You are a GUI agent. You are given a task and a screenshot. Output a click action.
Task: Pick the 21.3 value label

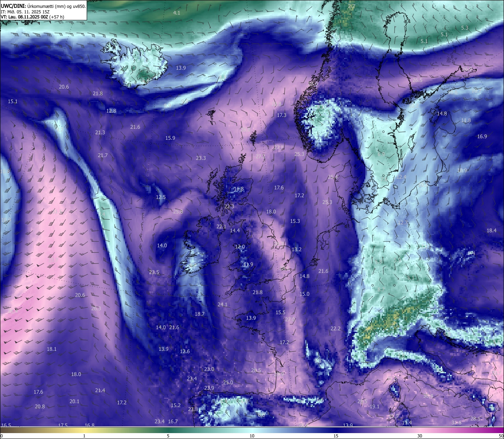click(100, 133)
